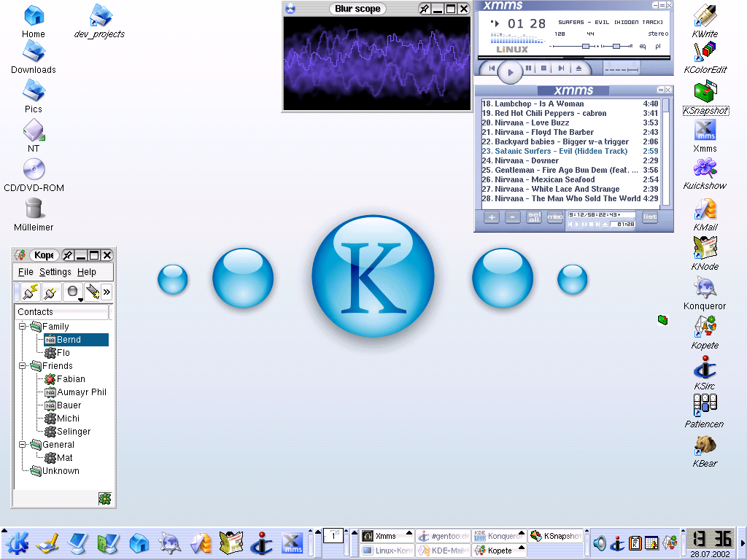Toggle the xmms equalizer eq button
This screenshot has height=560, width=747.
[642, 46]
